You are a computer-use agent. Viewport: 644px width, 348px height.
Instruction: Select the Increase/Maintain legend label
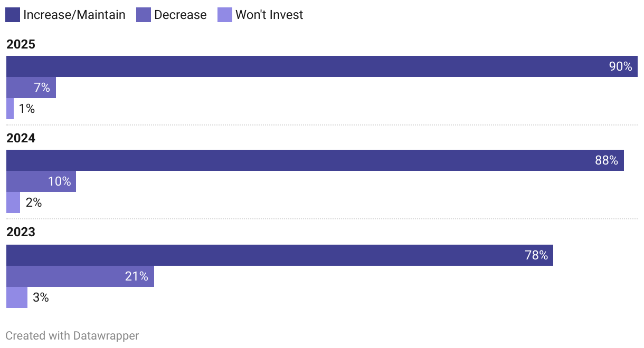(x=74, y=15)
